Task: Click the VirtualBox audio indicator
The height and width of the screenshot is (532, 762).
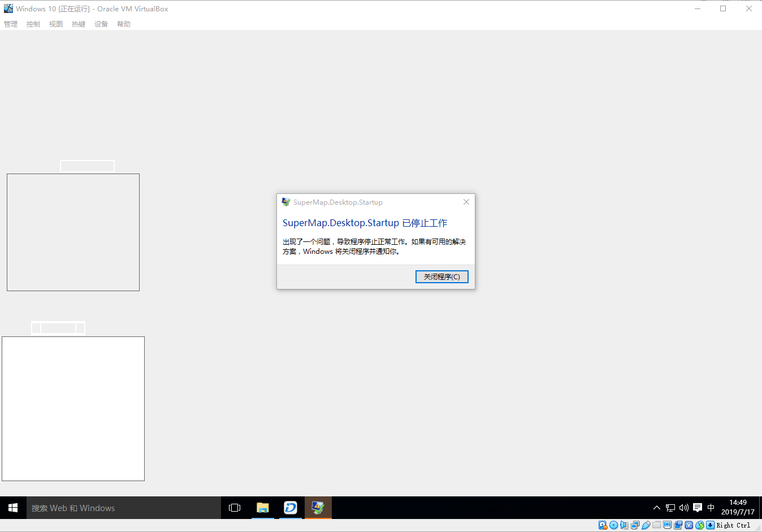Action: [x=625, y=525]
